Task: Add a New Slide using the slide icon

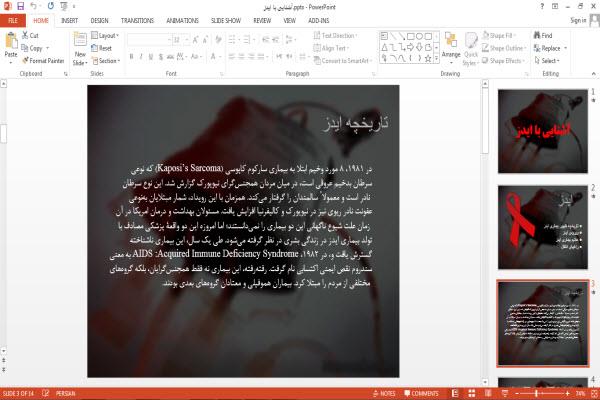Action: (x=80, y=40)
